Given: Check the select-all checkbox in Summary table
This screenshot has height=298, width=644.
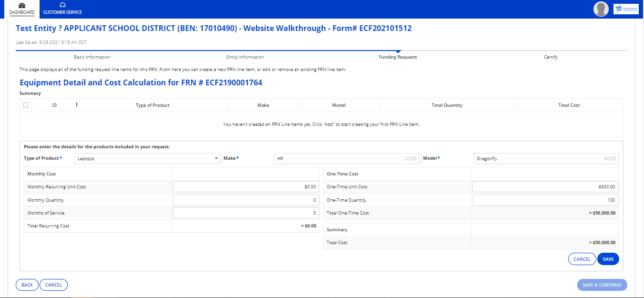Looking at the screenshot, I should coord(26,105).
